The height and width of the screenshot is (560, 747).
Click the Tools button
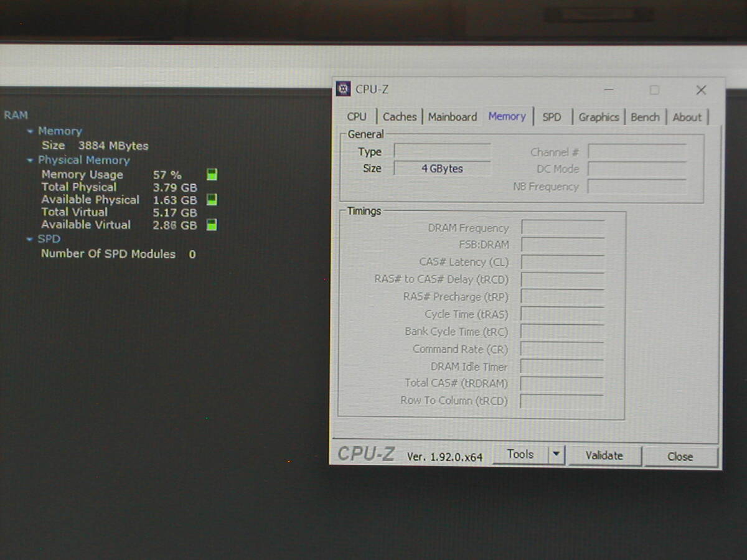pyautogui.click(x=520, y=455)
